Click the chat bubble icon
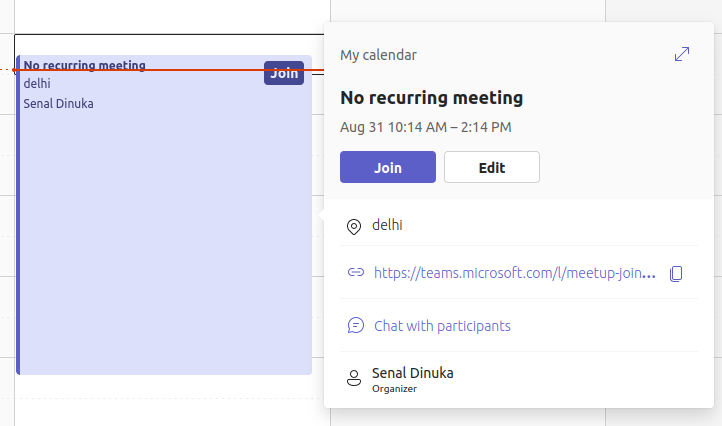This screenshot has width=722, height=426. pyautogui.click(x=355, y=326)
